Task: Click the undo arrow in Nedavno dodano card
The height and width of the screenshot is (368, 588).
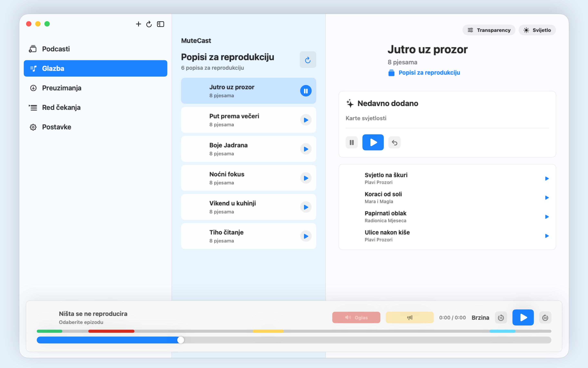Action: coord(394,142)
